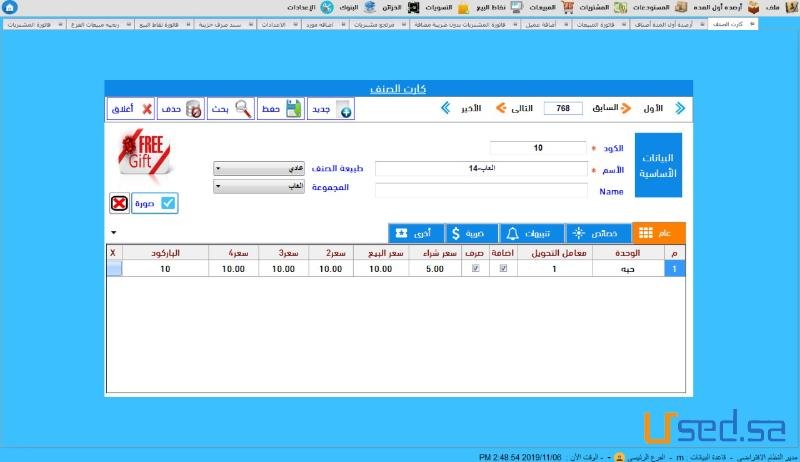Select conversion factor cell showing 1
The image size is (800, 462).
point(555,269)
